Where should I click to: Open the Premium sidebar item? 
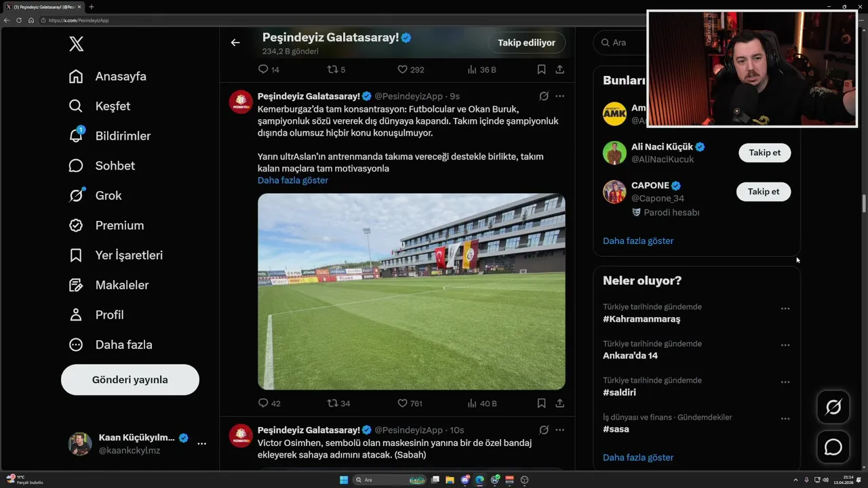coord(106,226)
